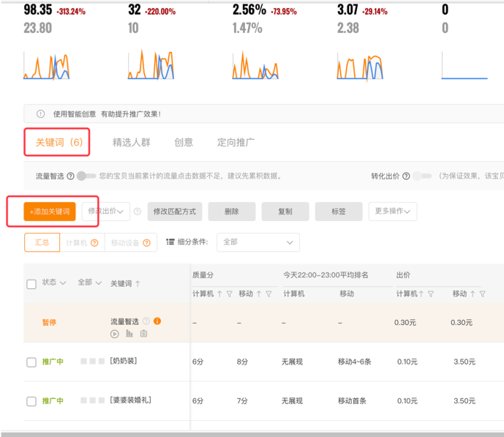The width and height of the screenshot is (504, 437).
Task: Click the 暂停 status in 流量智选 row
Action: 49,322
